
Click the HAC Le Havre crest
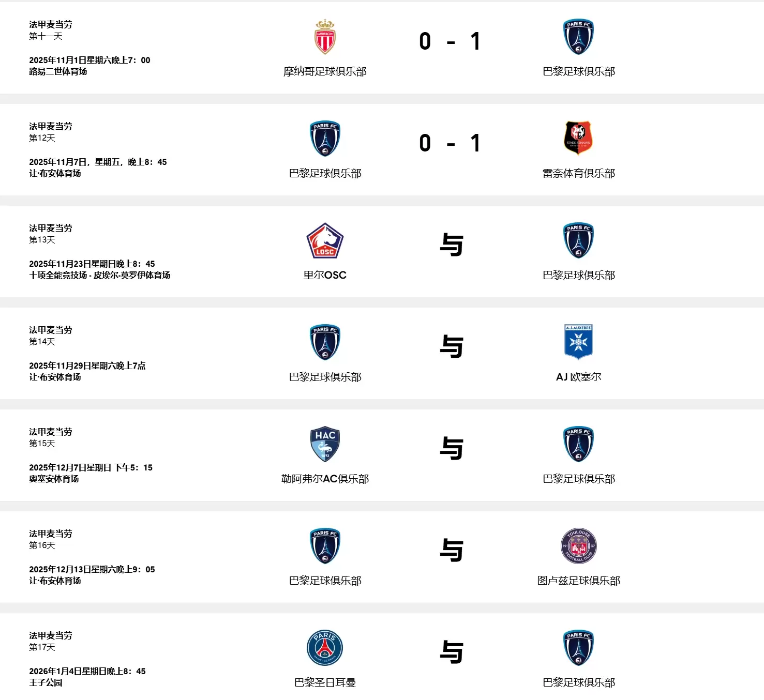click(325, 444)
